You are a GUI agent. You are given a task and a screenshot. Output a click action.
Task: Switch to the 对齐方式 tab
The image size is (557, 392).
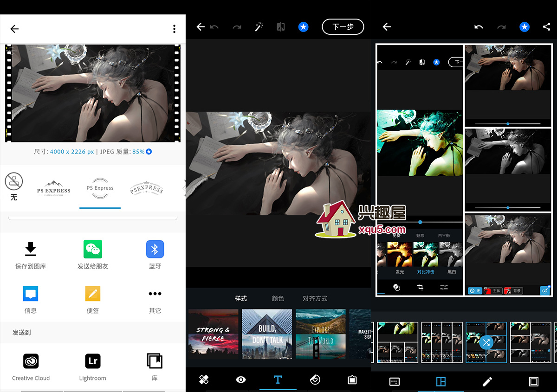point(315,298)
